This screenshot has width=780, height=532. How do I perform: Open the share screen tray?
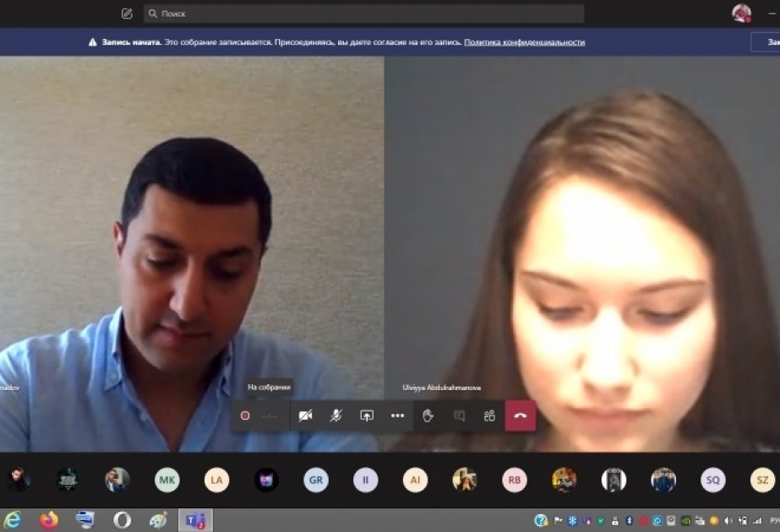[367, 415]
